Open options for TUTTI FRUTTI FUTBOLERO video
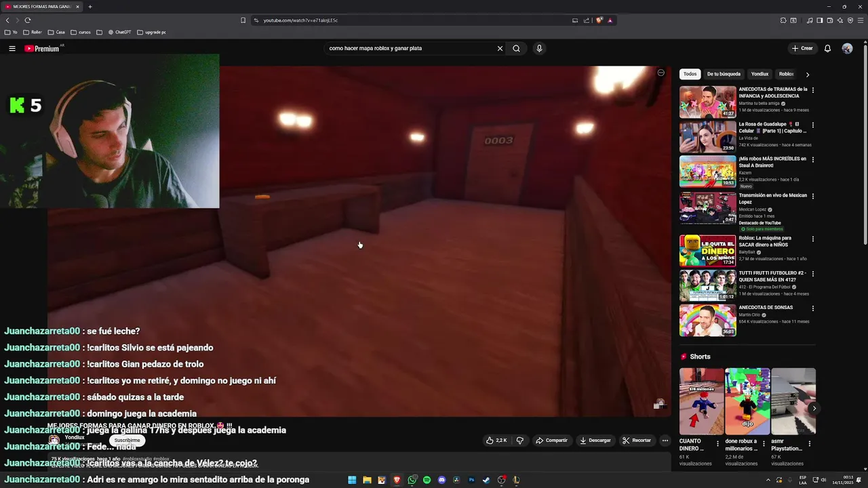The image size is (868, 488). point(812,274)
